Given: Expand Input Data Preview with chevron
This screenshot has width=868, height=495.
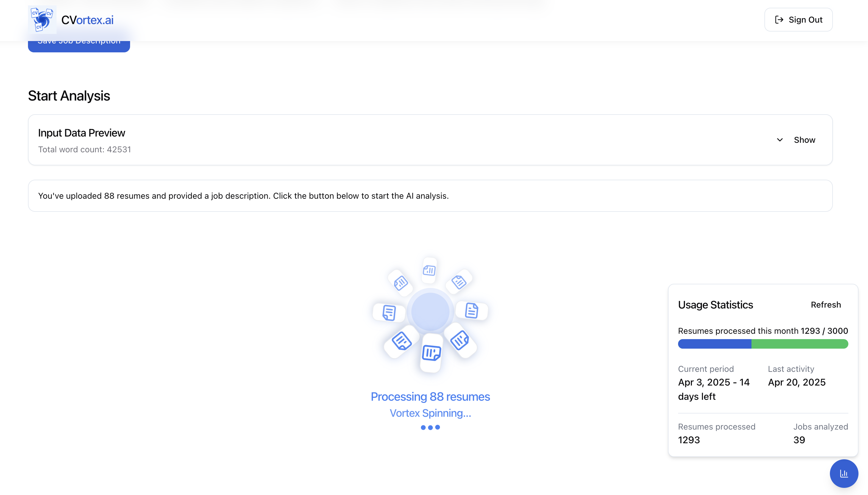Looking at the screenshot, I should point(780,140).
